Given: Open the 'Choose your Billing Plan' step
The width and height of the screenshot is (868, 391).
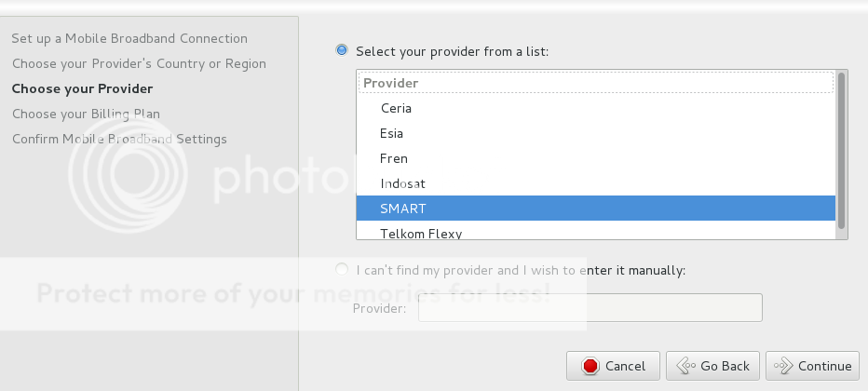Looking at the screenshot, I should tap(86, 115).
